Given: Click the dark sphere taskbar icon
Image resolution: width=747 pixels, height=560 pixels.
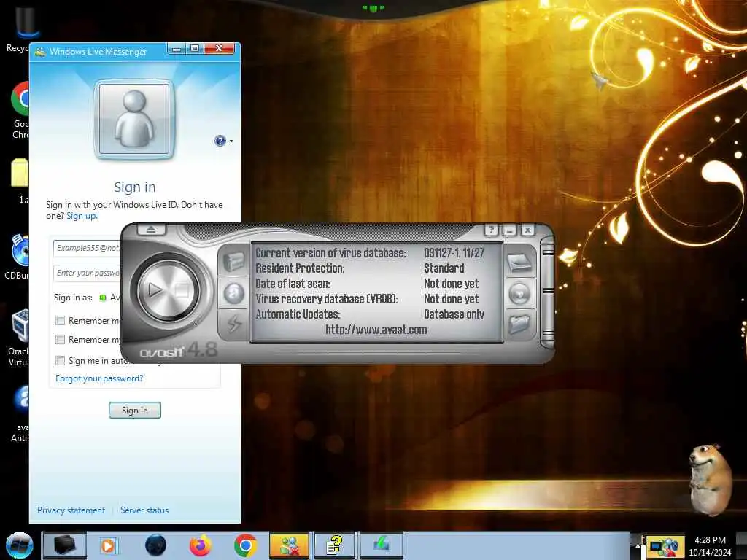Looking at the screenshot, I should 156,545.
